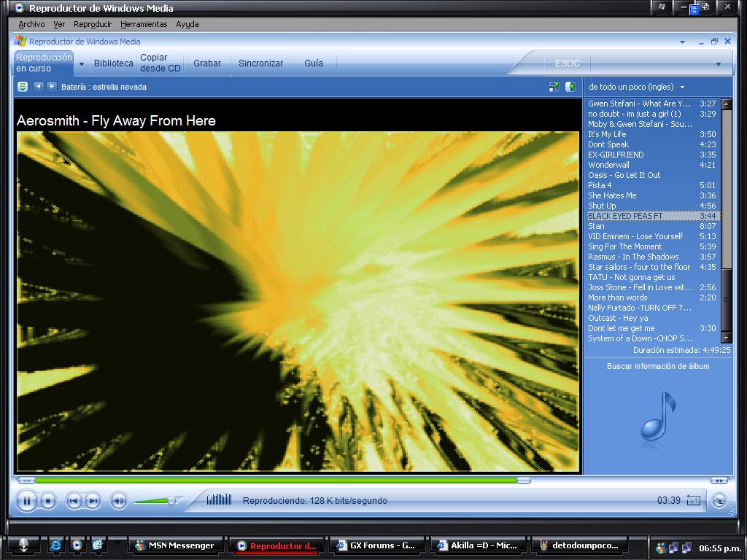
Task: Open the Copiar desde CD tab
Action: 160,63
